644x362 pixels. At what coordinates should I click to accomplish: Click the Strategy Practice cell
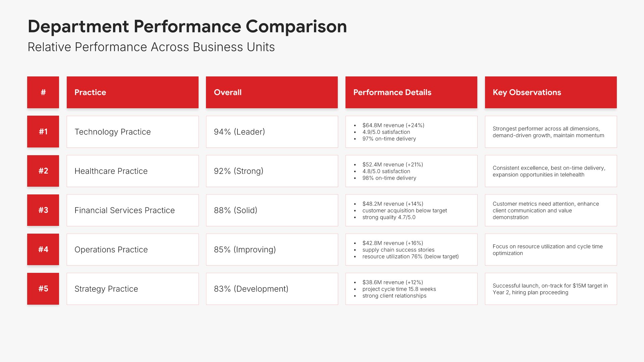coord(132,289)
